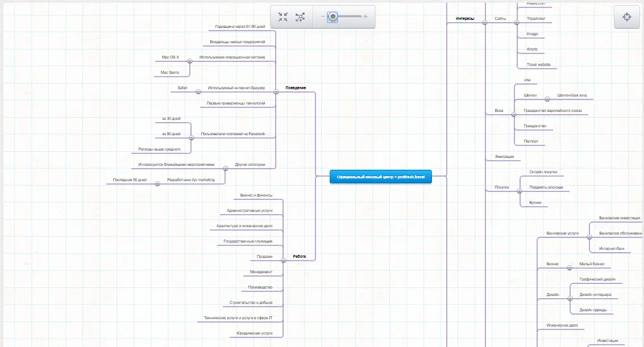
Task: Collapse the Банковские услуги node
Action: pyautogui.click(x=589, y=237)
